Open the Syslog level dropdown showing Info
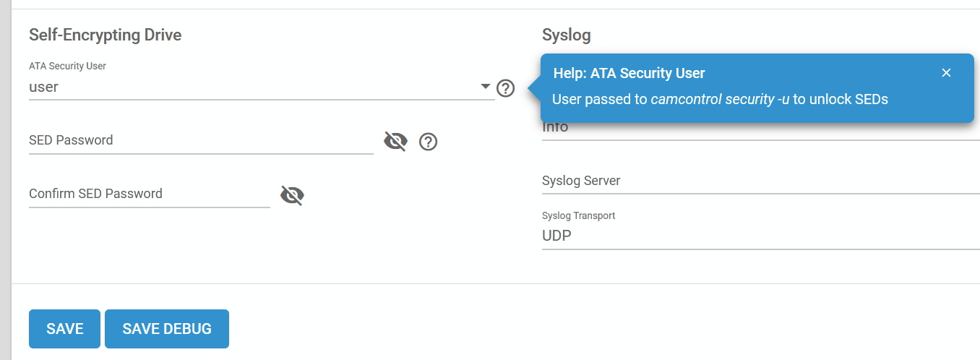The image size is (980, 360). click(760, 127)
